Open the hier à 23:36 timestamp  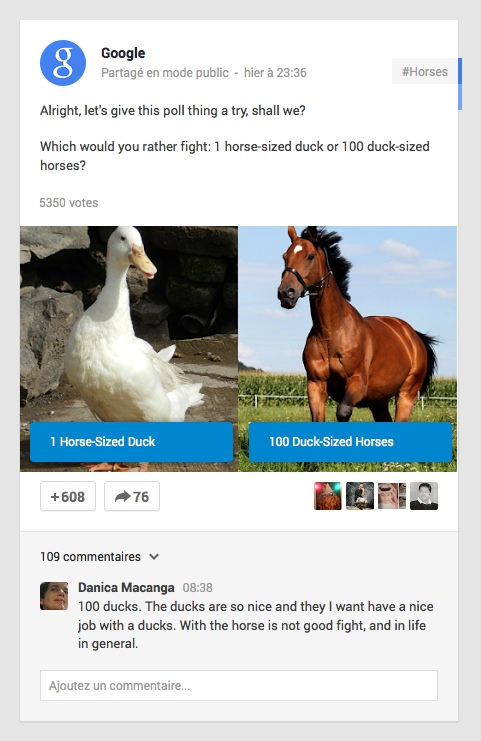tap(275, 73)
